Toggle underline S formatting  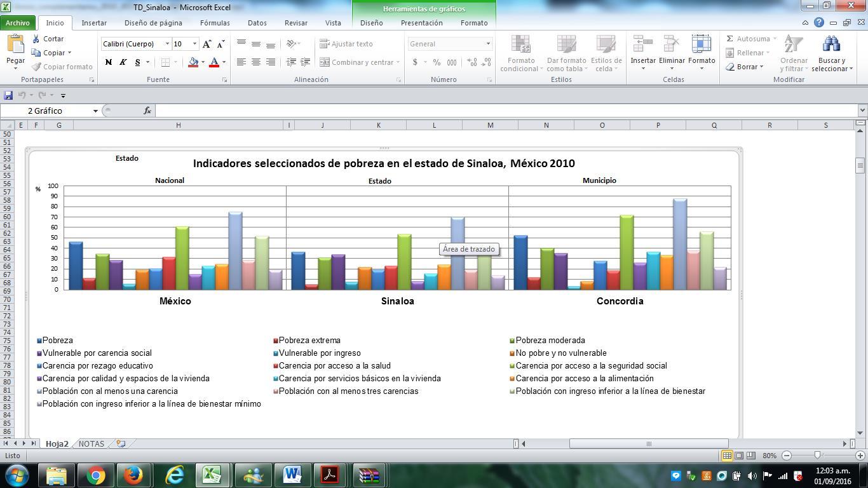(x=137, y=62)
